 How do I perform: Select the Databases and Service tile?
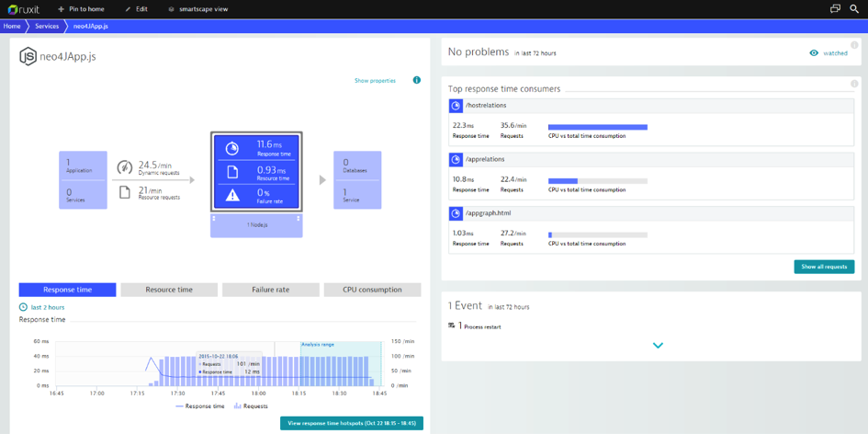tap(357, 179)
